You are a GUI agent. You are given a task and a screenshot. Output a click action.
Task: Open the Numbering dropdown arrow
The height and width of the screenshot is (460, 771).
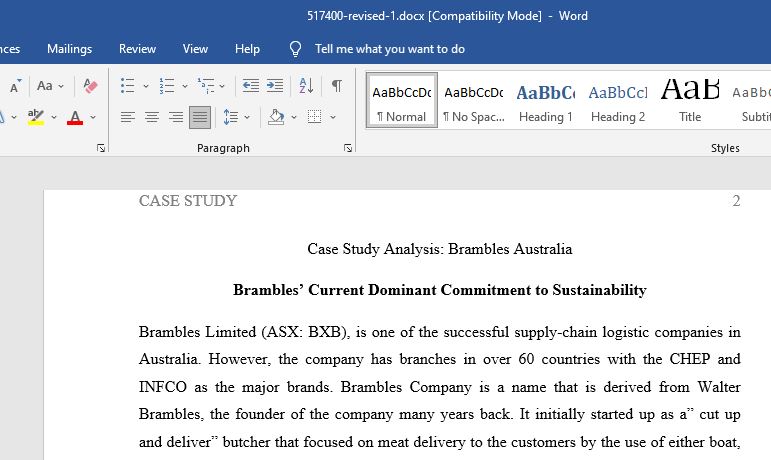[185, 86]
